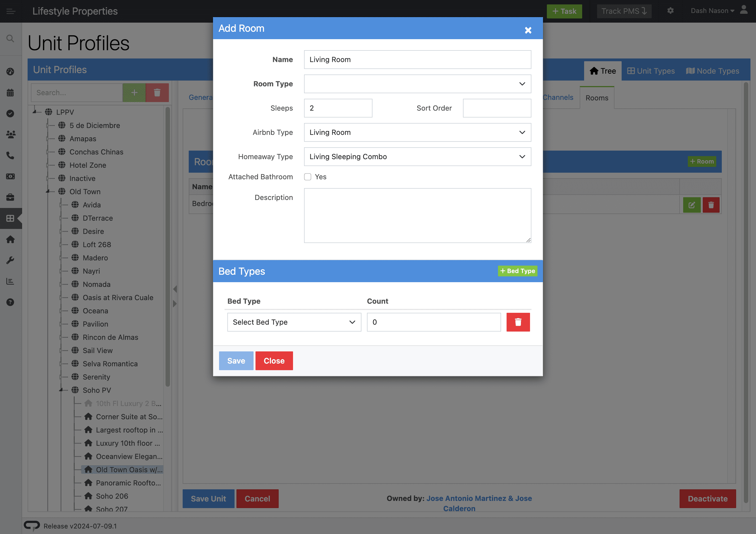
Task: Click the green add node plus icon
Action: point(134,92)
